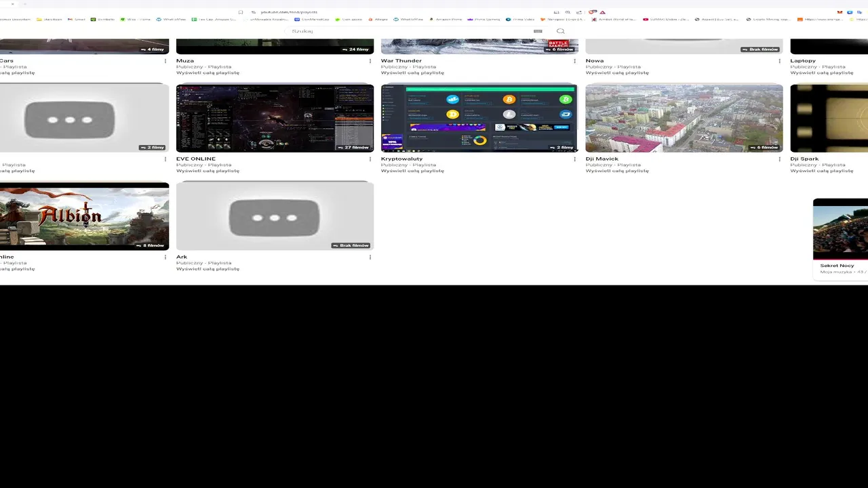Open the three-dot menu for EVE ONLINE playlist

coord(370,159)
